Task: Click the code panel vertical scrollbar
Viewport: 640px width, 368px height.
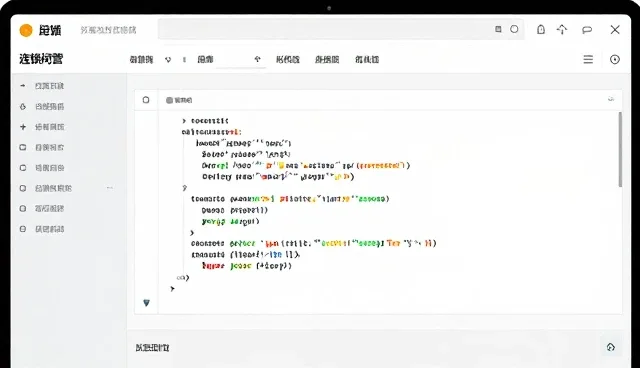Action: click(620, 149)
